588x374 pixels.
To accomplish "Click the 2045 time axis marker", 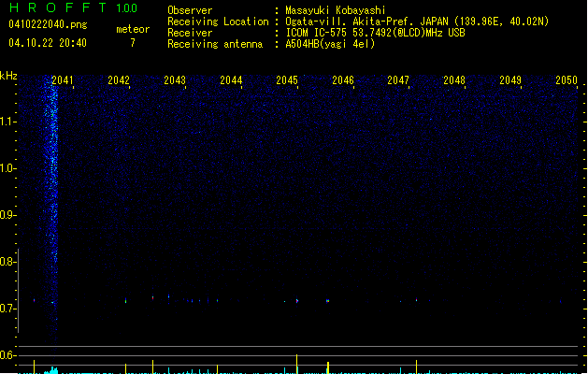I will tap(287, 80).
